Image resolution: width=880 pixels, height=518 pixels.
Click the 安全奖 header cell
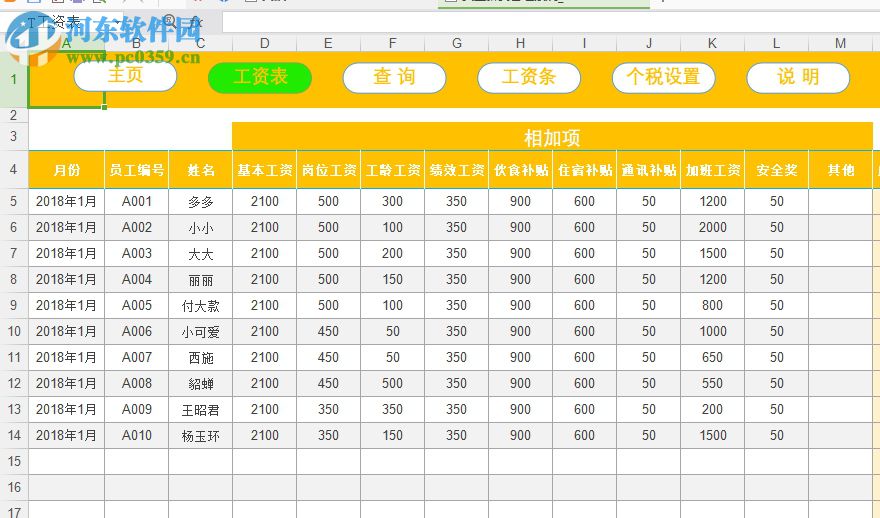point(776,170)
